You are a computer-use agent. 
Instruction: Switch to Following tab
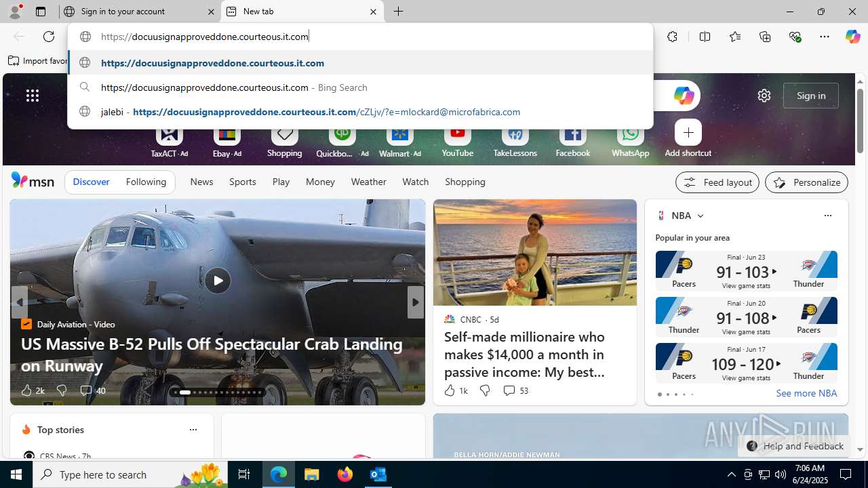pyautogui.click(x=146, y=182)
